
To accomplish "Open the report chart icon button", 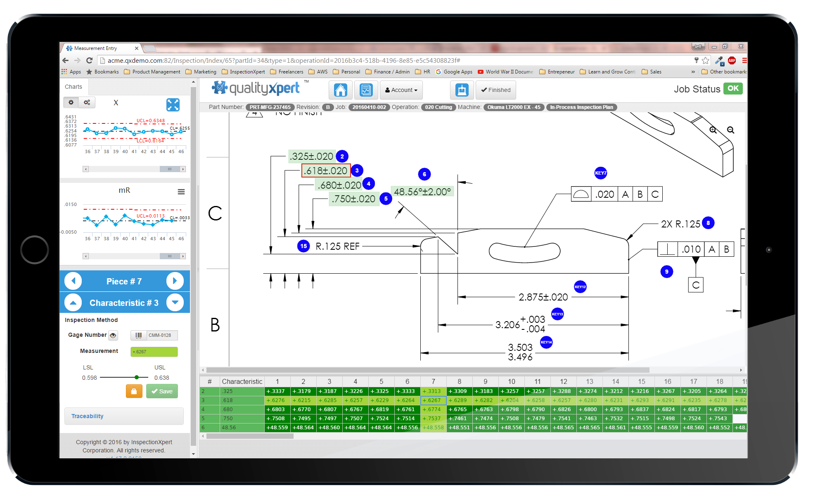I will (x=366, y=90).
